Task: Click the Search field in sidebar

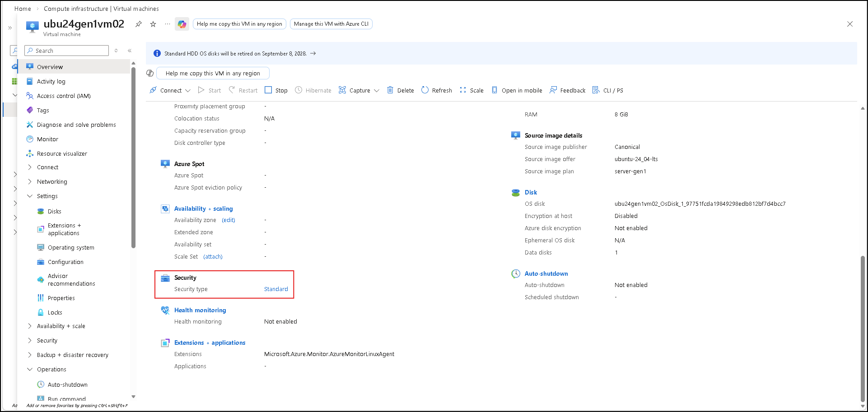Action: [67, 51]
